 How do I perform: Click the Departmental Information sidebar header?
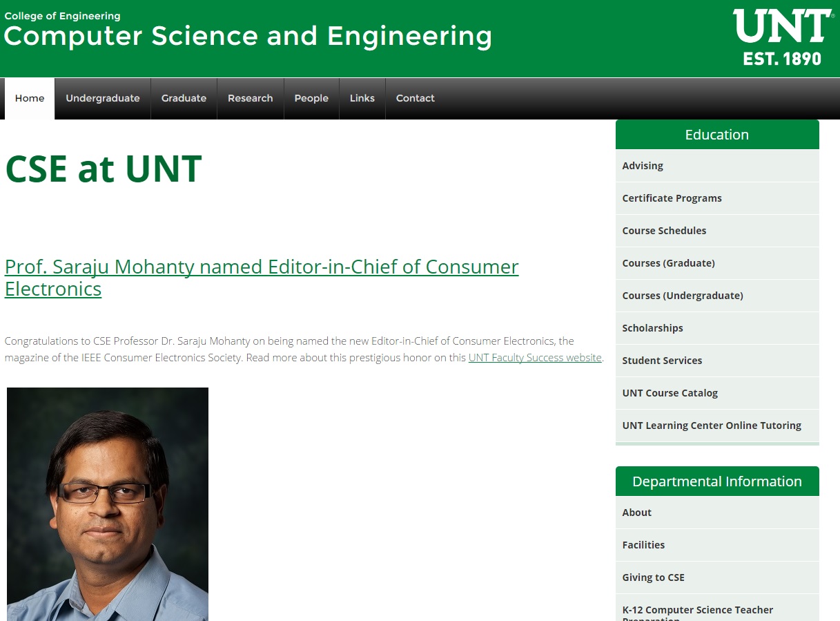[717, 481]
